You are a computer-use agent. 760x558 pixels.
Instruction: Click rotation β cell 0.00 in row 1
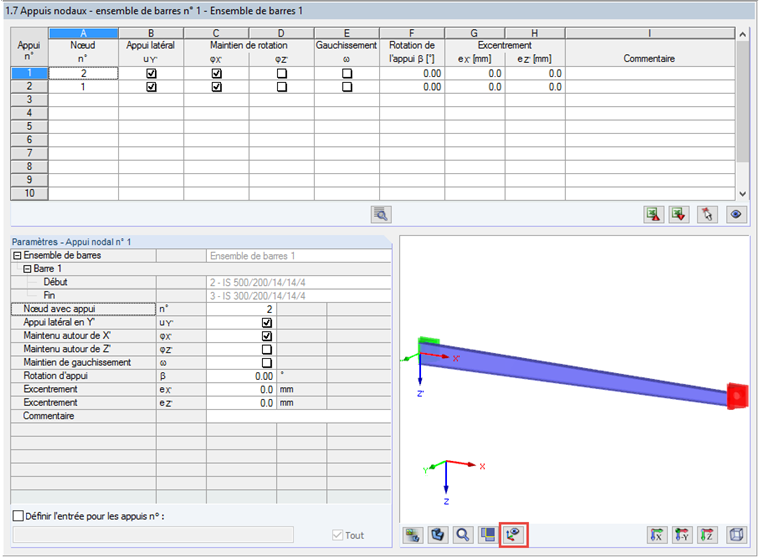412,73
